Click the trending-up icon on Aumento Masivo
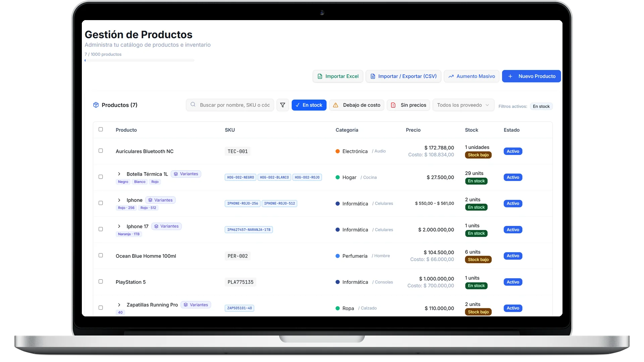The height and width of the screenshot is (362, 644). pos(451,76)
